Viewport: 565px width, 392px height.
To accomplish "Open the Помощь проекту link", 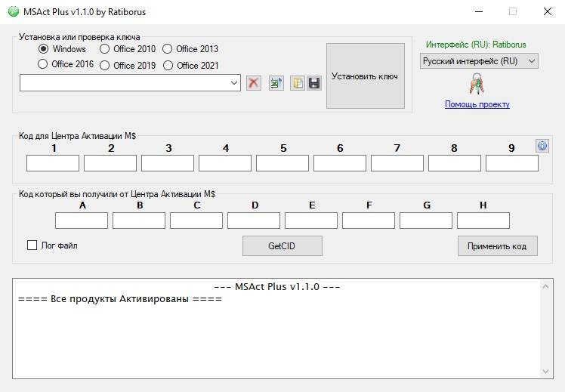I will tap(477, 104).
